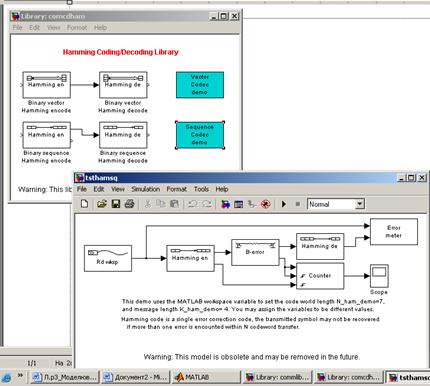Open Help menu in tsthamsq window
The image size is (430, 386).
pyautogui.click(x=222, y=189)
